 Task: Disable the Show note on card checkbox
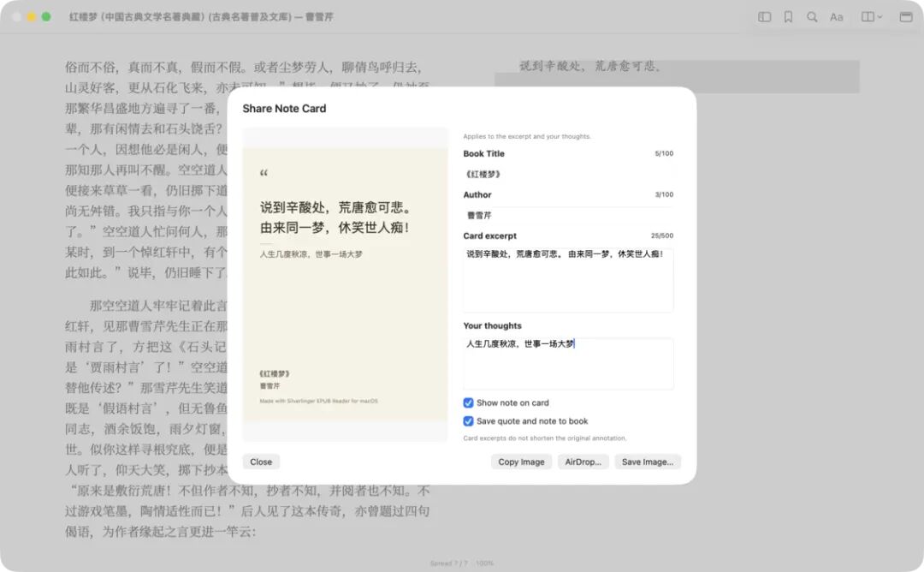tap(469, 402)
